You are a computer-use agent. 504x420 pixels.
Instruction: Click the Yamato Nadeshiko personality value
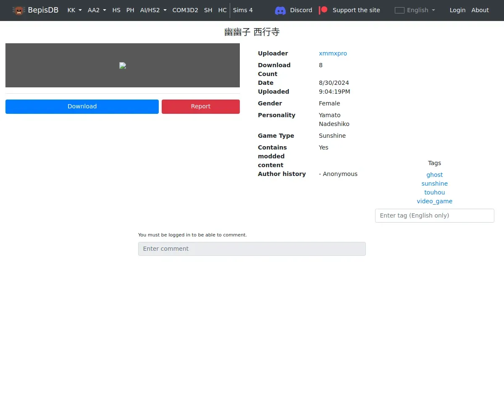[x=334, y=120]
